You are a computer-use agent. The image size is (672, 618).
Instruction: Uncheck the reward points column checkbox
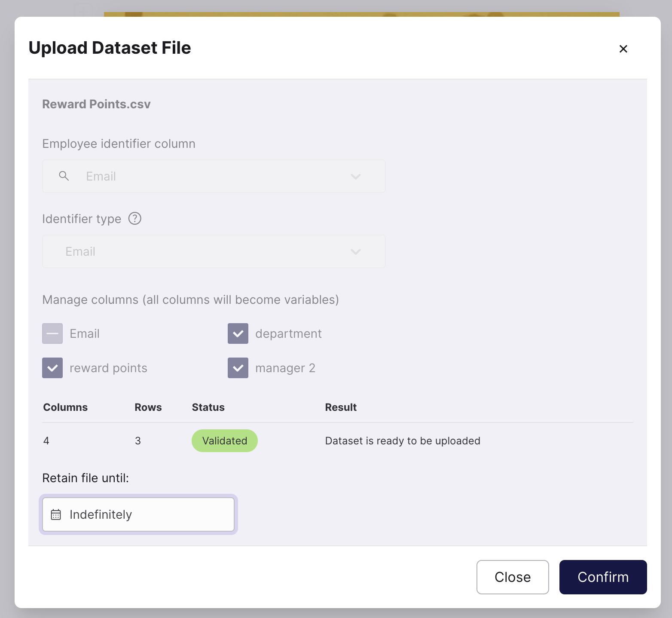click(x=52, y=368)
